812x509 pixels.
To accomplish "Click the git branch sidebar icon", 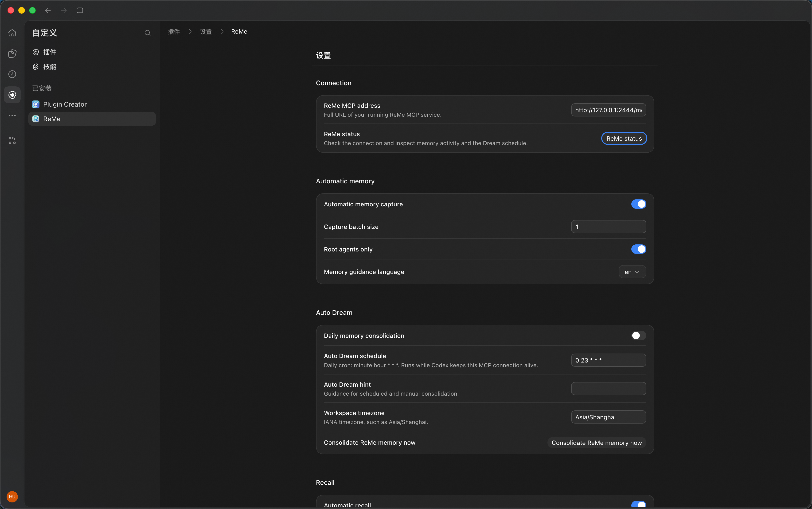I will tap(12, 140).
